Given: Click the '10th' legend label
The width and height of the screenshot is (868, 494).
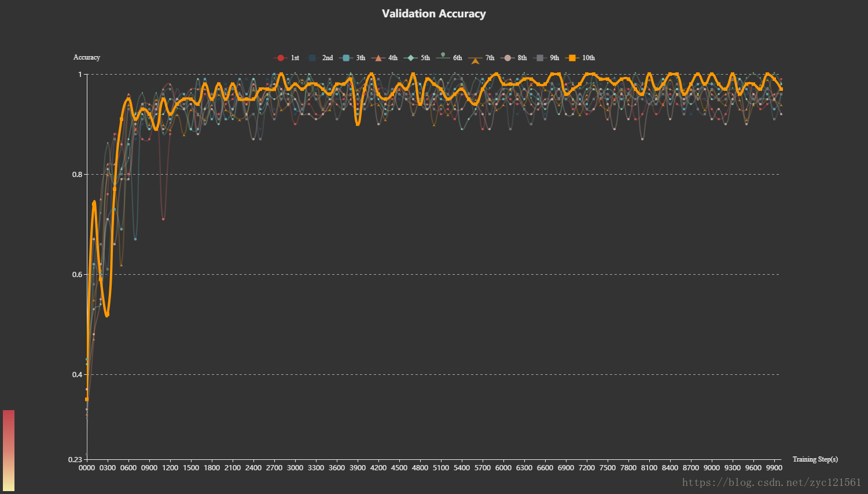Looking at the screenshot, I should 589,58.
